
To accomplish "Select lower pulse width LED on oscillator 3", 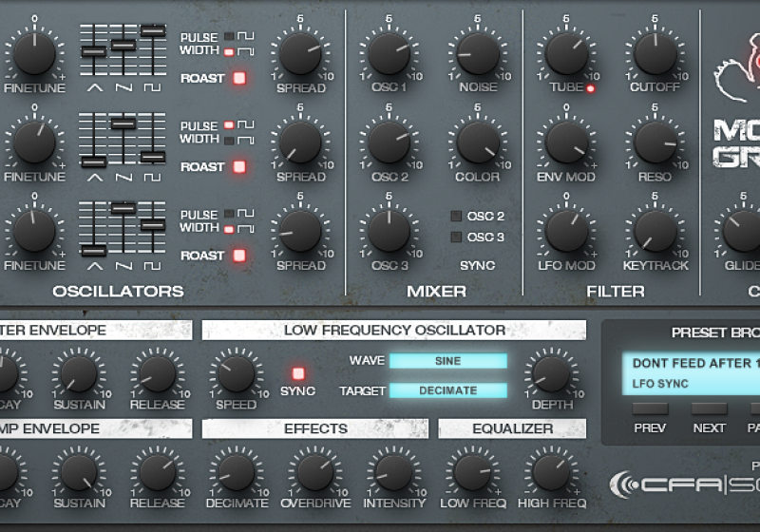I will tap(229, 229).
